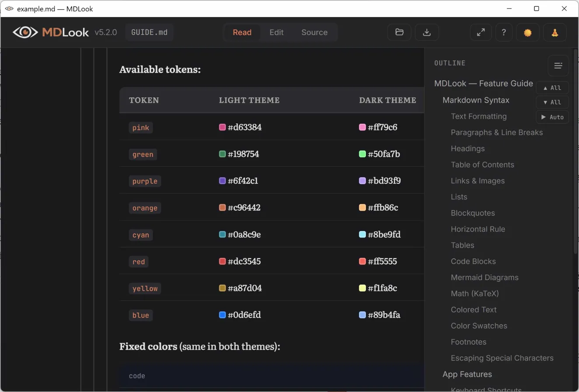Switch to the Edit tab
This screenshot has width=579, height=392.
coord(276,32)
